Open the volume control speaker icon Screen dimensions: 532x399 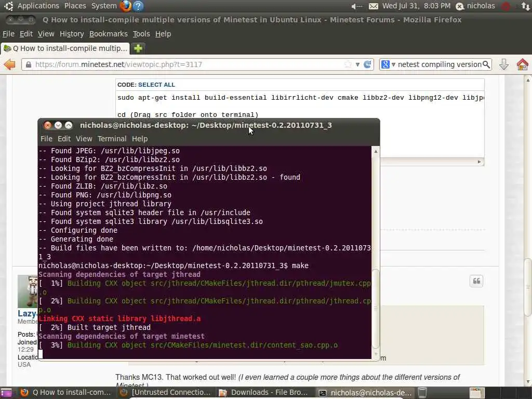pos(356,6)
